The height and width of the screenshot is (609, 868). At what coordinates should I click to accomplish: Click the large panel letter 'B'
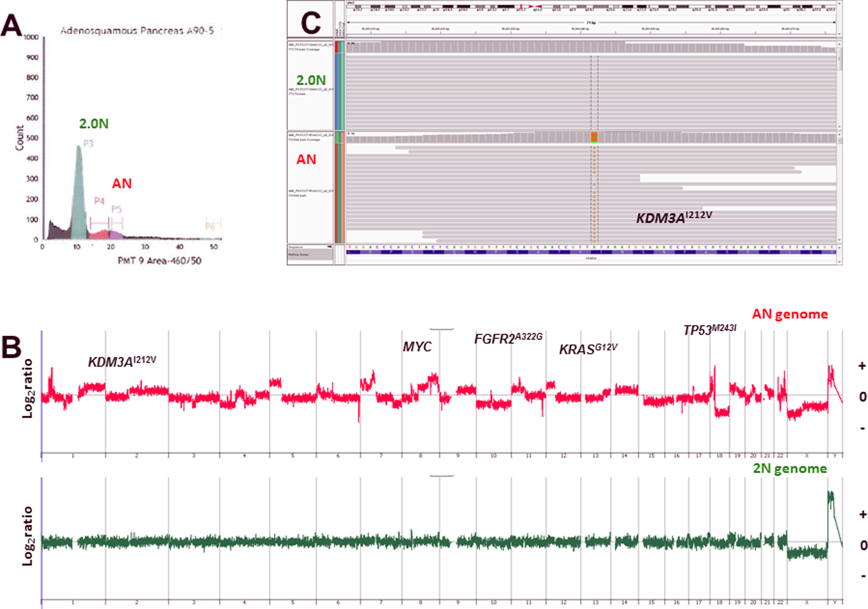tap(11, 347)
